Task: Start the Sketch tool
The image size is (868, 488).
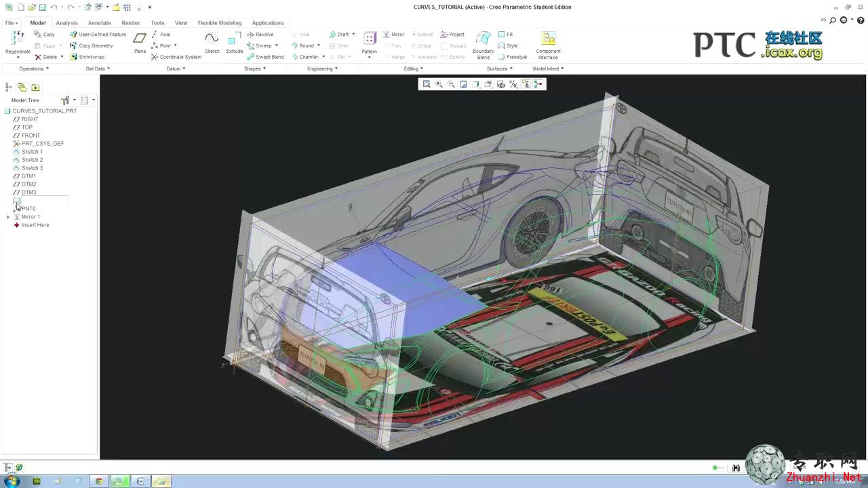Action: pos(212,43)
